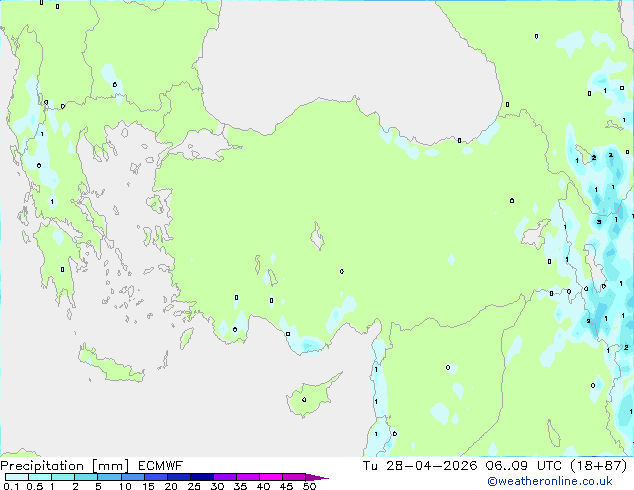Click the 2–5 mm legend color swatch
The width and height of the screenshot is (634, 490).
pyautogui.click(x=86, y=477)
